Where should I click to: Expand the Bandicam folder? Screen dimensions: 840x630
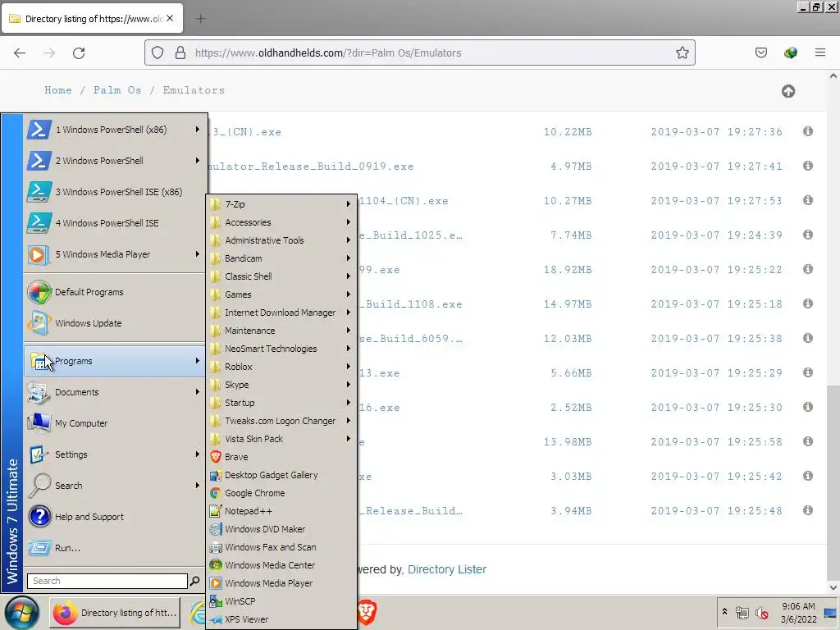[281, 258]
